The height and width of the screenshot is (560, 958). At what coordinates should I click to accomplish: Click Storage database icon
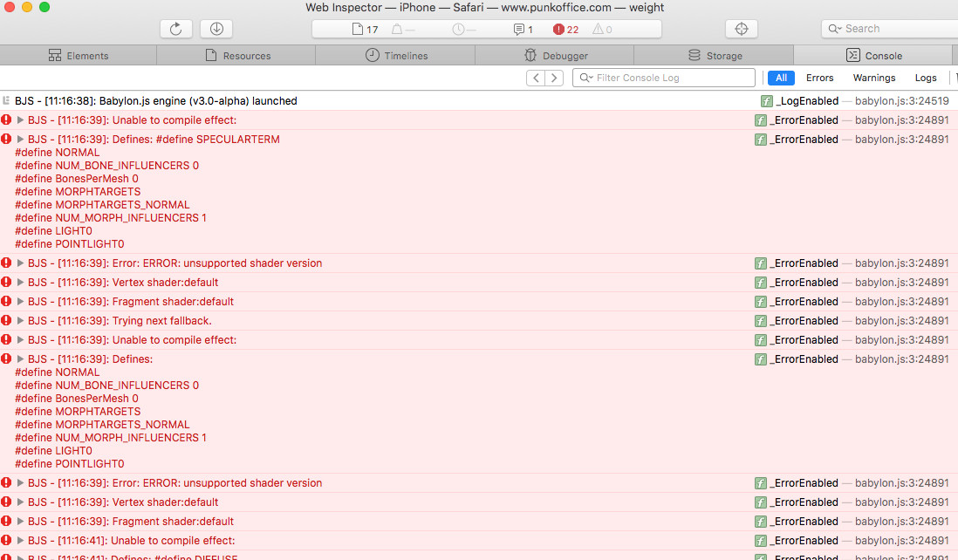(x=694, y=56)
